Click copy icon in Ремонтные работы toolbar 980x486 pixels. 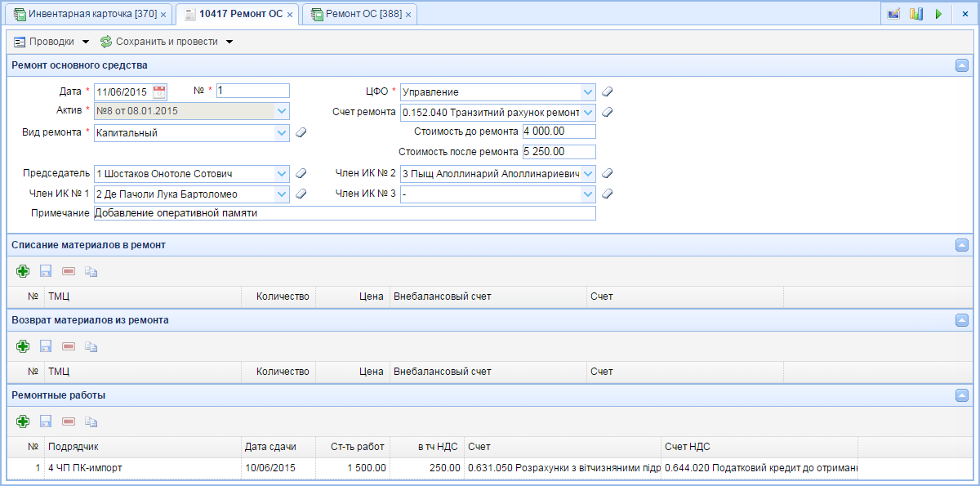point(91,421)
